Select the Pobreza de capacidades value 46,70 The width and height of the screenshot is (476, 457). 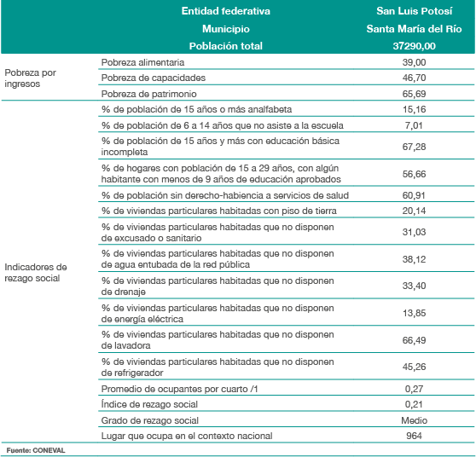[414, 78]
